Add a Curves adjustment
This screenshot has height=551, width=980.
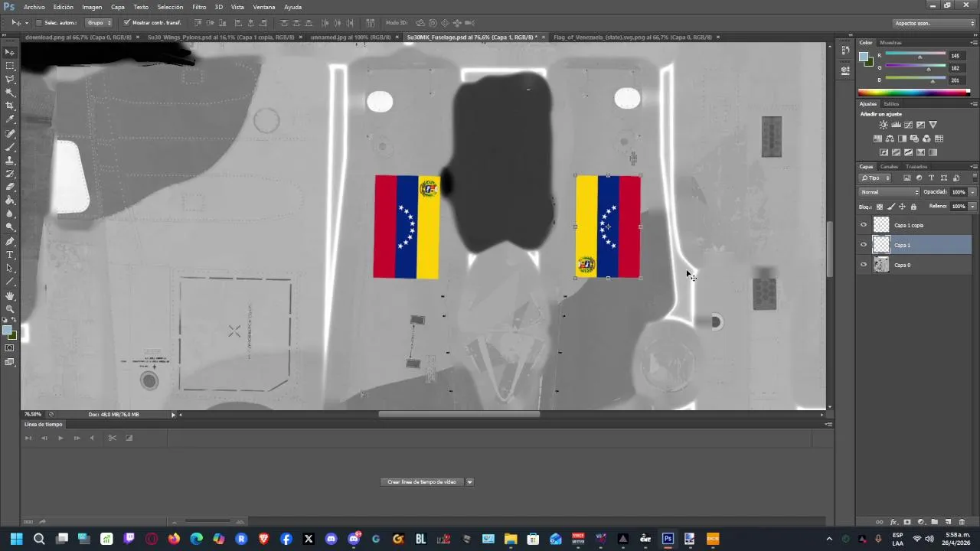coord(908,125)
